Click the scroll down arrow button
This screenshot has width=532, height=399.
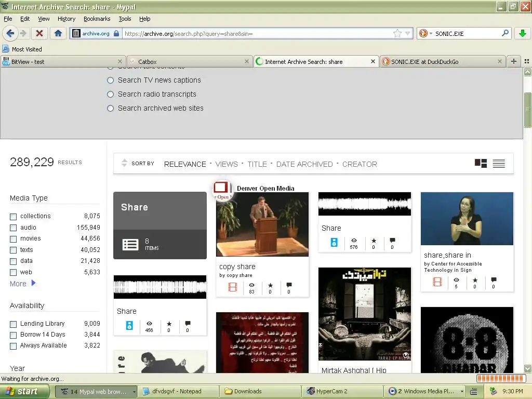[527, 368]
